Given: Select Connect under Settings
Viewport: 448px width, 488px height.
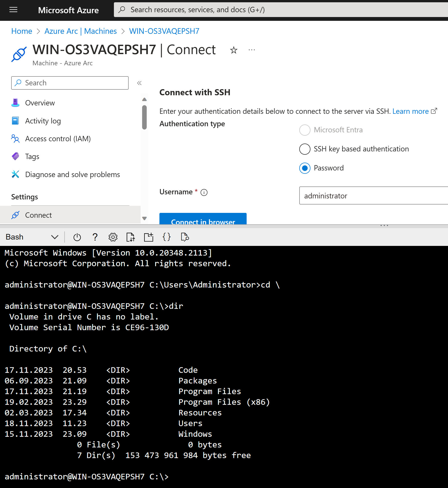Looking at the screenshot, I should 70,215.
